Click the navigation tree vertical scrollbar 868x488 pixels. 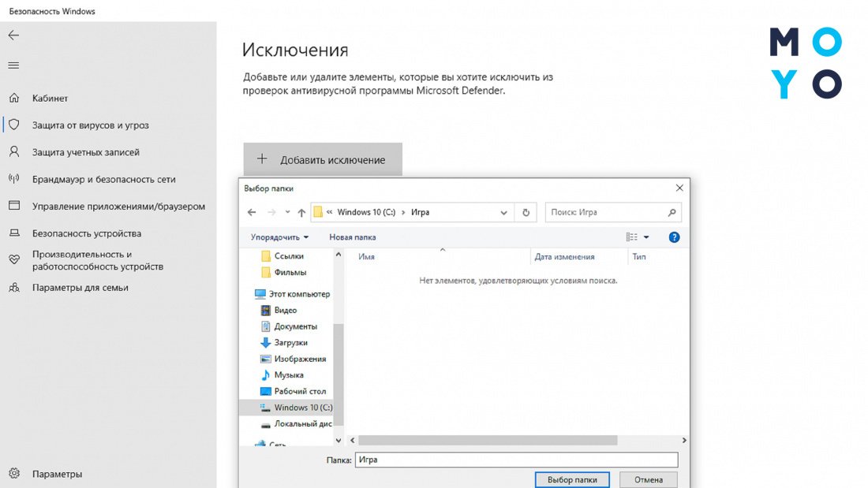(339, 374)
